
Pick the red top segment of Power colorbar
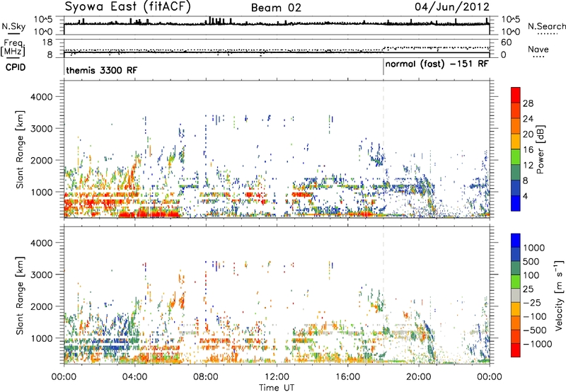coord(516,95)
